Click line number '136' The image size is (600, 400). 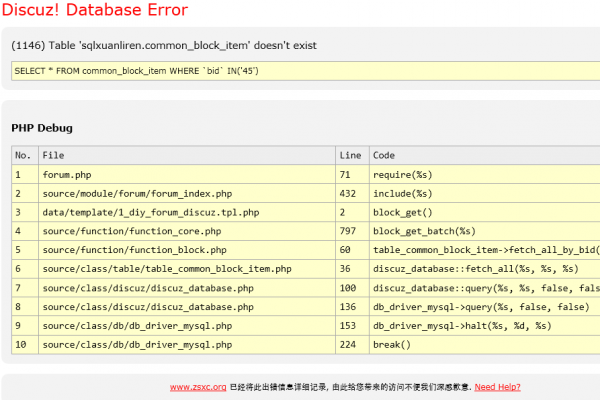352,307
